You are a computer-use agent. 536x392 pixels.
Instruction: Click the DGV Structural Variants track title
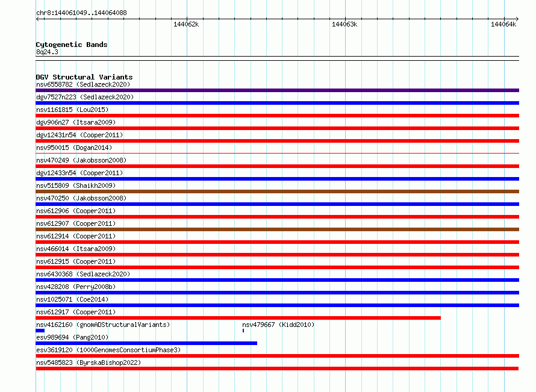84,77
